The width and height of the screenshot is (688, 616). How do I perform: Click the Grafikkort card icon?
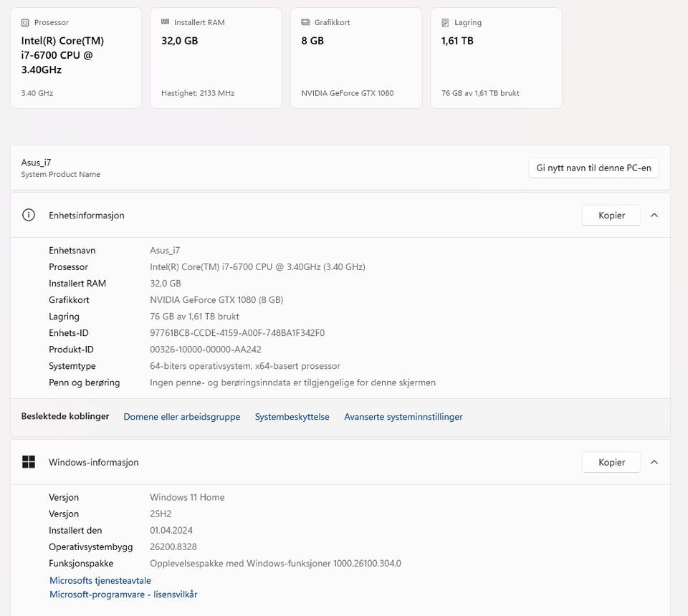(305, 22)
